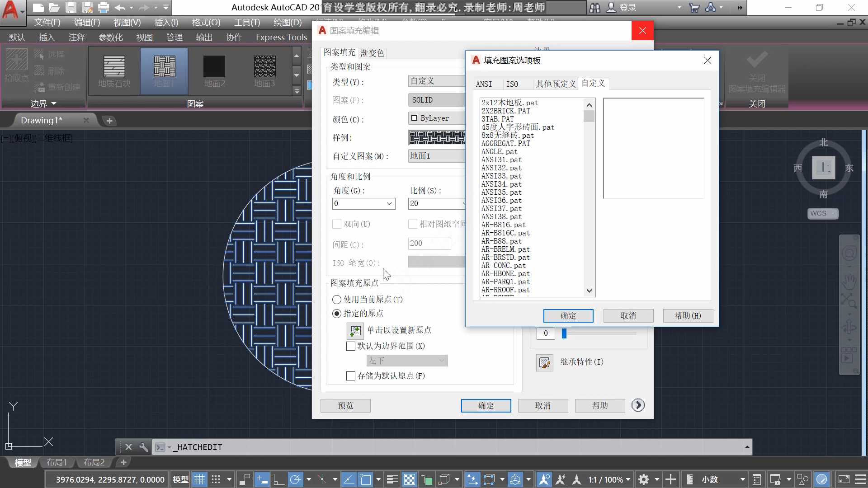Image resolution: width=868 pixels, height=488 pixels.
Task: Switch to the 渐变色 tab in hatch dialog
Action: coord(373,53)
